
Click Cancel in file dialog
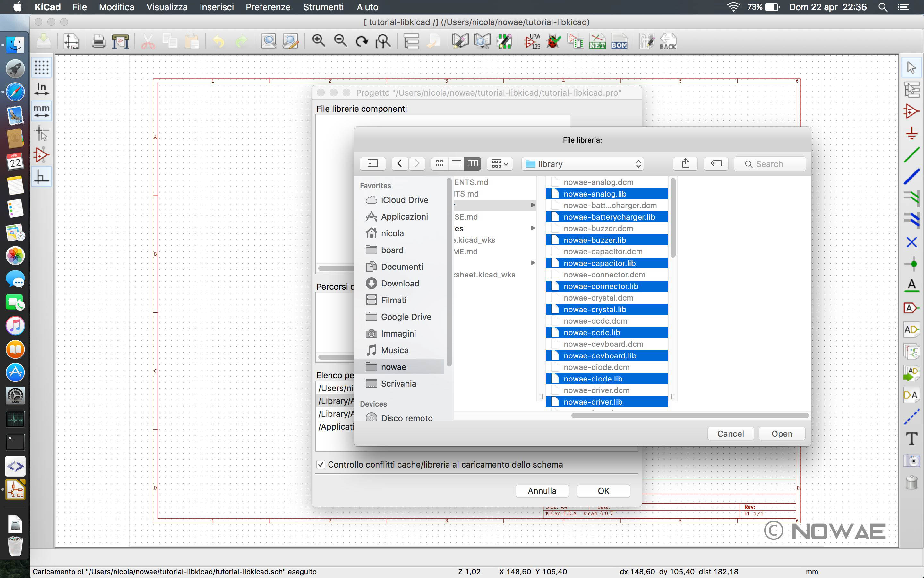731,433
